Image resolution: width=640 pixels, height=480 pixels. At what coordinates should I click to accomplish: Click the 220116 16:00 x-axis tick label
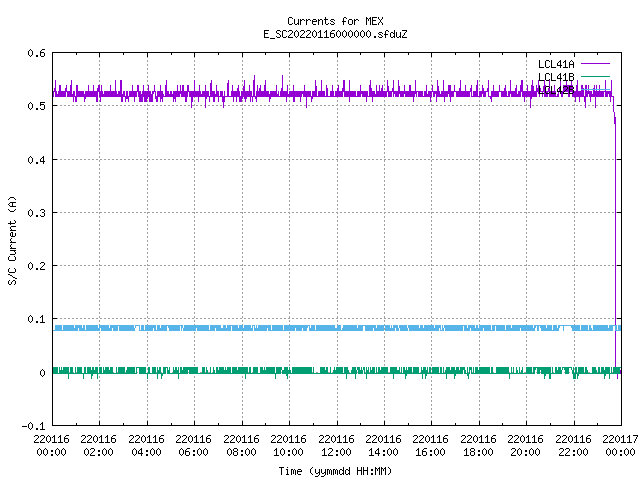click(x=430, y=446)
